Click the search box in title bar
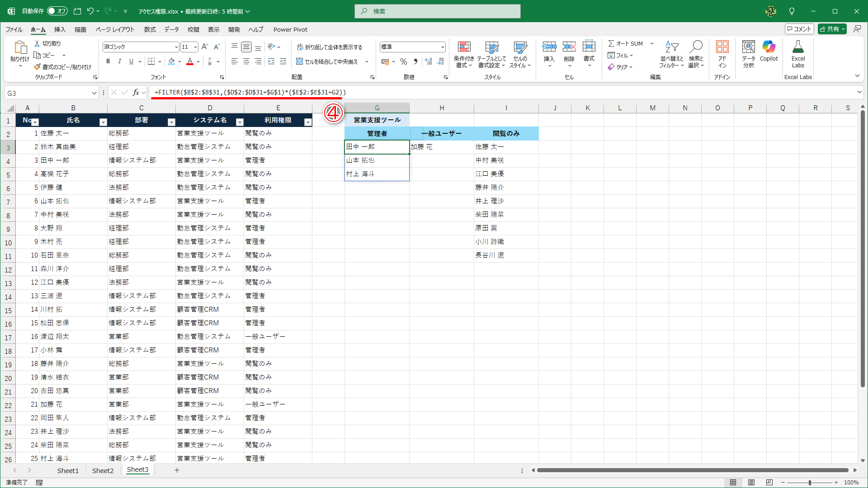 [x=437, y=11]
